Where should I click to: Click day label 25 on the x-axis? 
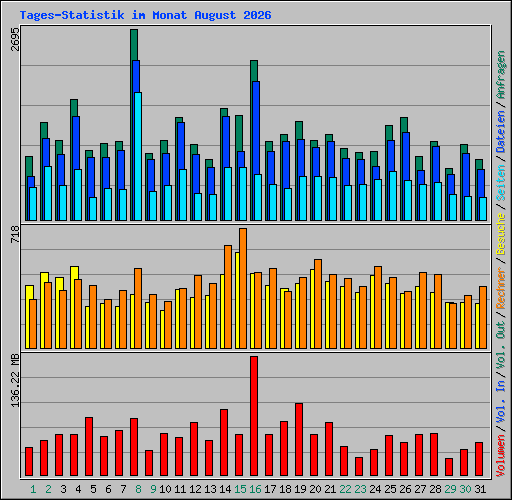(x=390, y=489)
